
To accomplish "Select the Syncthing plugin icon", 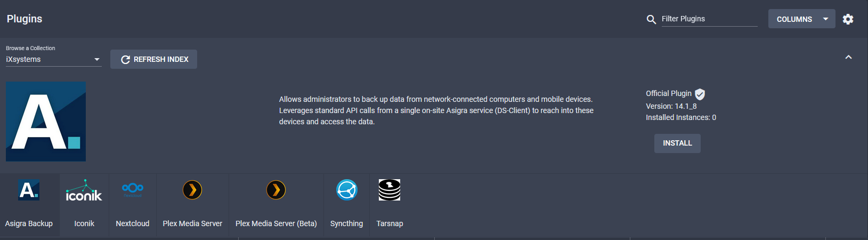I will pos(346,190).
